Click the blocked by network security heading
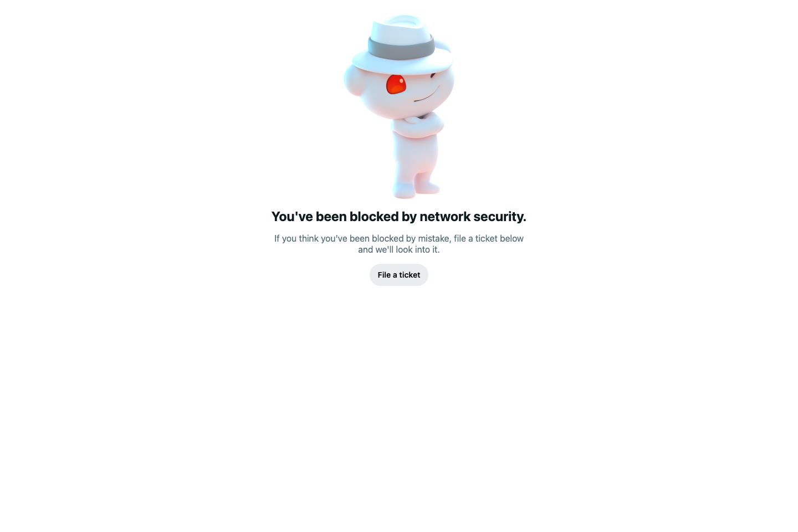The width and height of the screenshot is (798, 532). tap(399, 217)
